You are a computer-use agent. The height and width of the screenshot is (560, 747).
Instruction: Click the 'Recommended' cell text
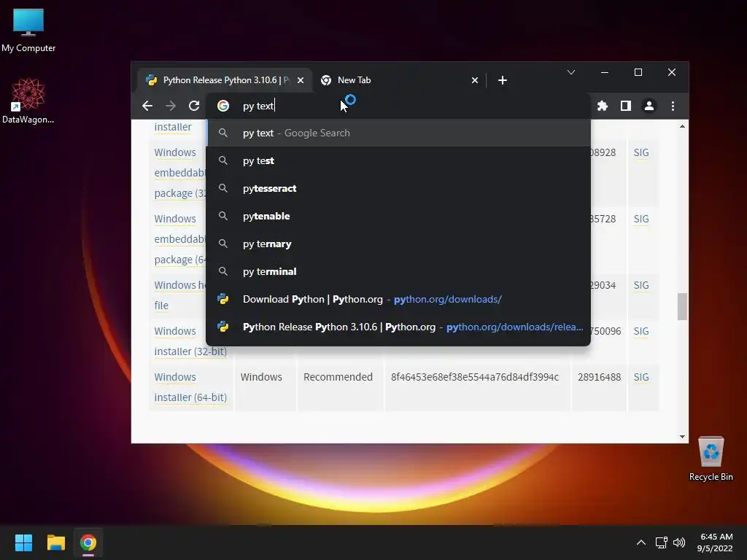(x=338, y=377)
